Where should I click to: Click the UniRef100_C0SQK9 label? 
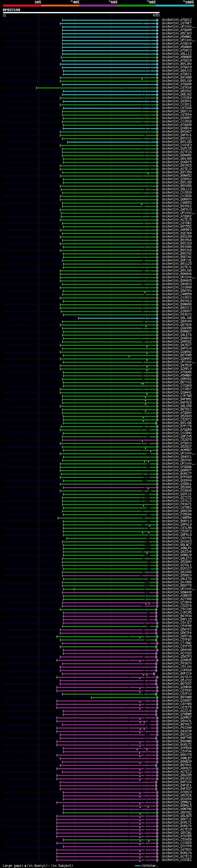177,386
